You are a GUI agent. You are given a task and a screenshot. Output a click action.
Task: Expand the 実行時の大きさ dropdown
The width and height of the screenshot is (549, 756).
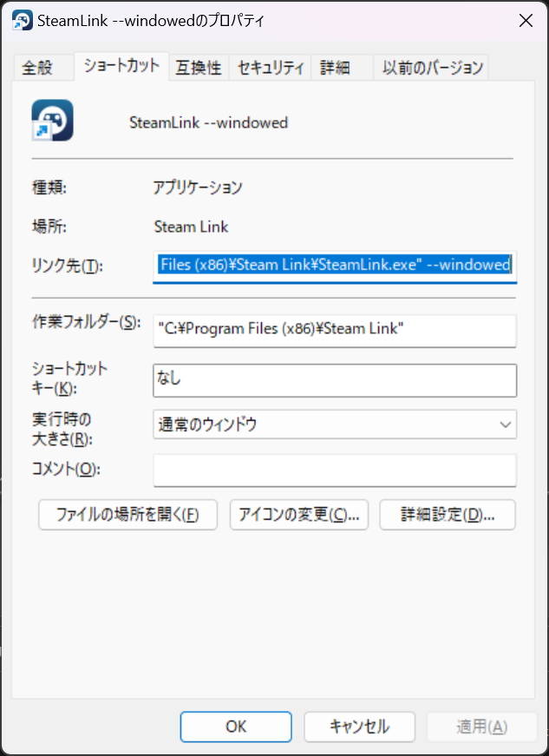pyautogui.click(x=335, y=424)
